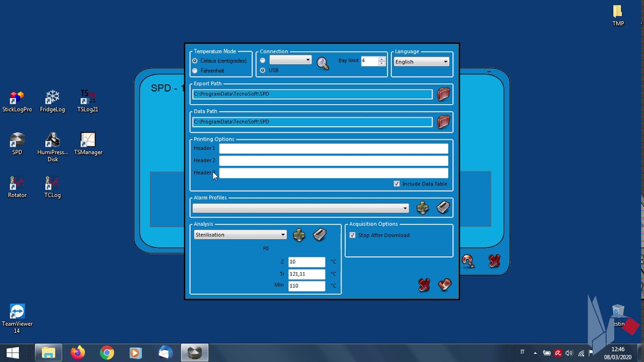Open HumiPress Disk desktop shortcut

pos(52,147)
